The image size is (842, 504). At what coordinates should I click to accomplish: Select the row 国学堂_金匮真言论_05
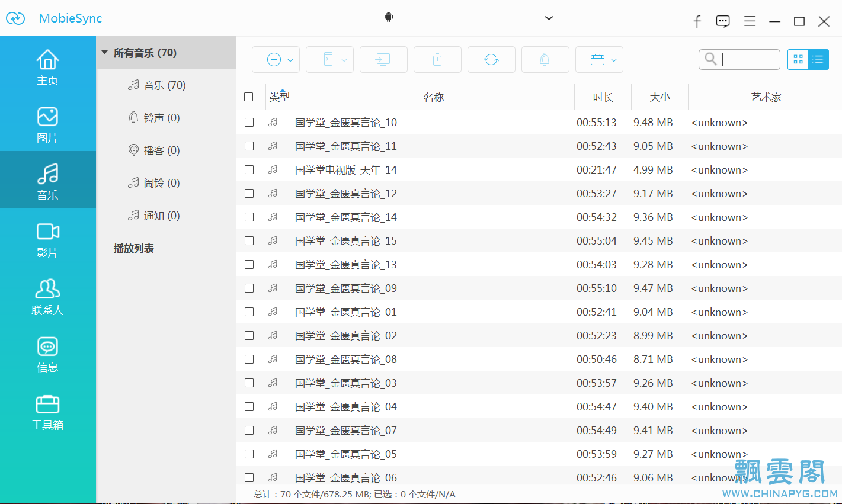point(539,454)
